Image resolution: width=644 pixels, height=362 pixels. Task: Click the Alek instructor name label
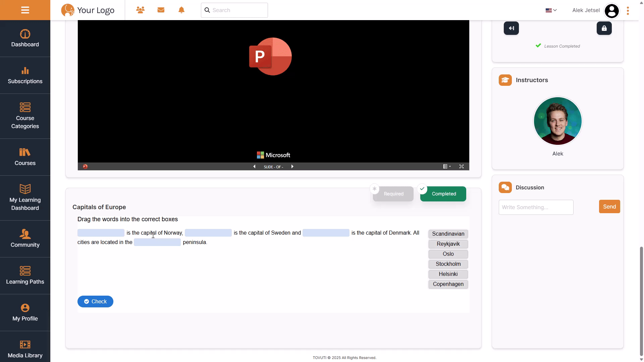[558, 154]
